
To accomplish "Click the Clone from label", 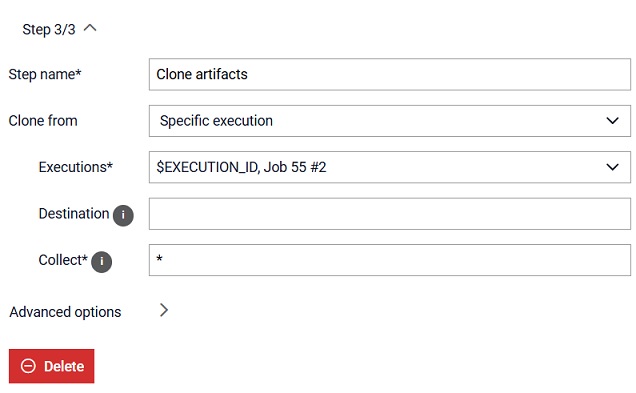I will (x=43, y=121).
